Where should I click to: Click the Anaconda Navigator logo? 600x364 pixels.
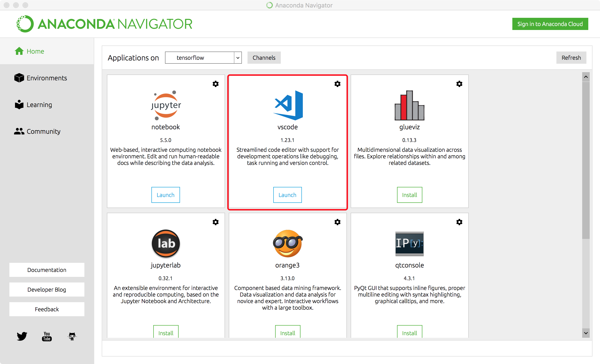pos(104,24)
